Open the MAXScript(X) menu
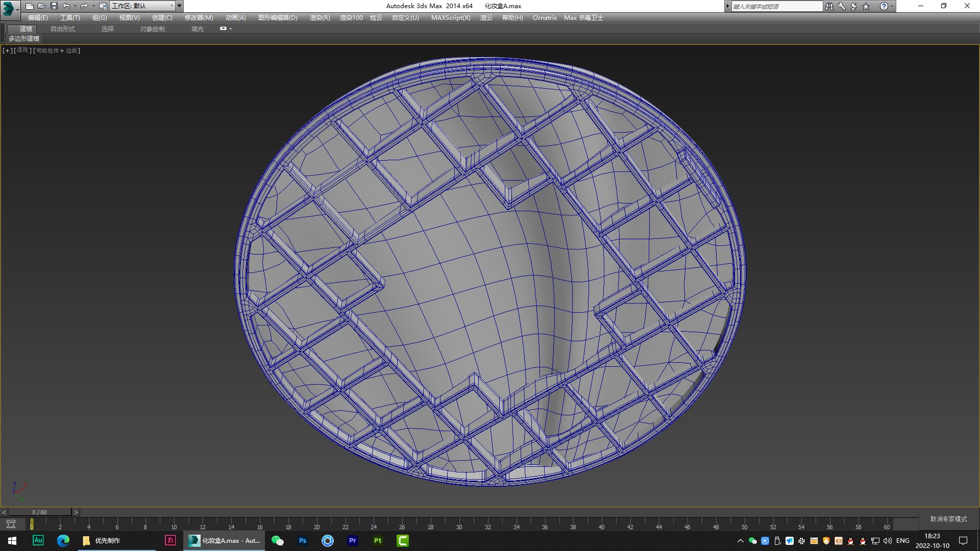This screenshot has height=551, width=980. (451, 17)
